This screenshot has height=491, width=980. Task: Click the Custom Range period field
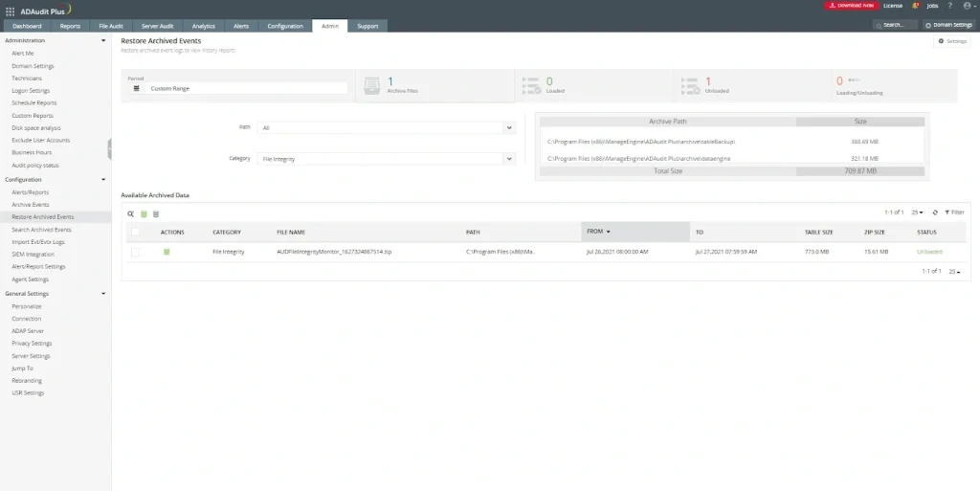tap(239, 88)
